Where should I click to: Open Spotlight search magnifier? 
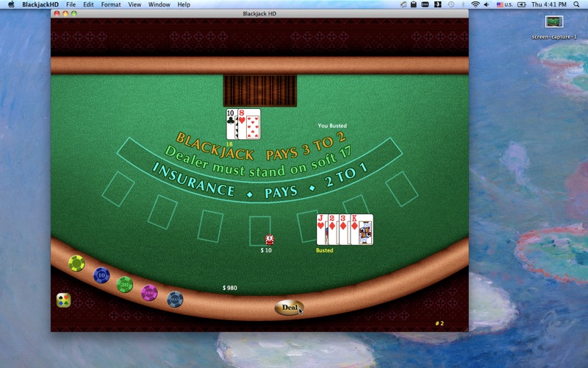[578, 4]
